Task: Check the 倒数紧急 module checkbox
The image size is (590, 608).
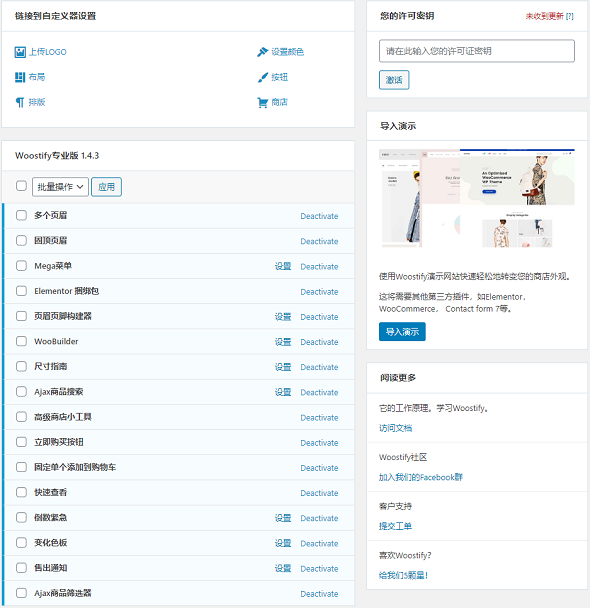Action: click(x=21, y=517)
